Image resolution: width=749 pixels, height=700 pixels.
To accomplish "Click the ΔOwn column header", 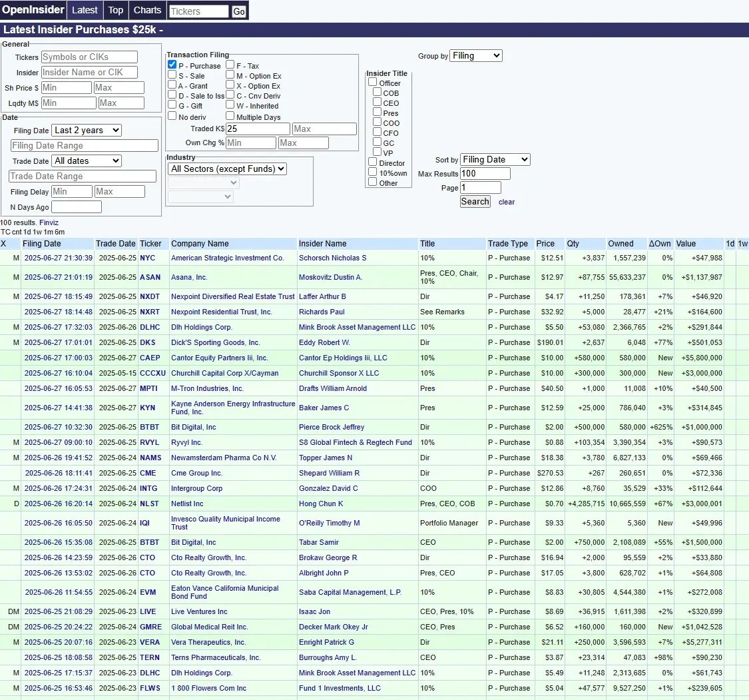I will pos(660,244).
